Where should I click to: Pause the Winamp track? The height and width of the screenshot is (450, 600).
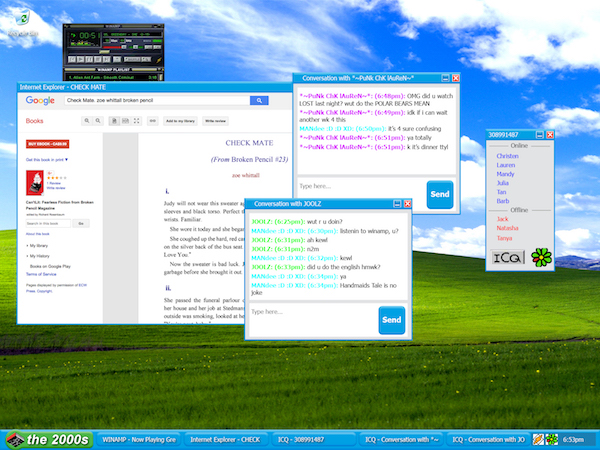89,59
